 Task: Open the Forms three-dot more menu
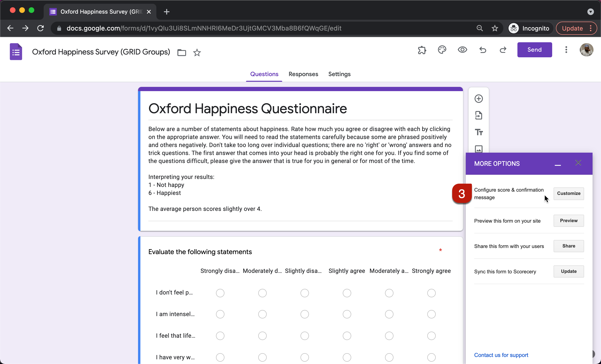tap(566, 50)
